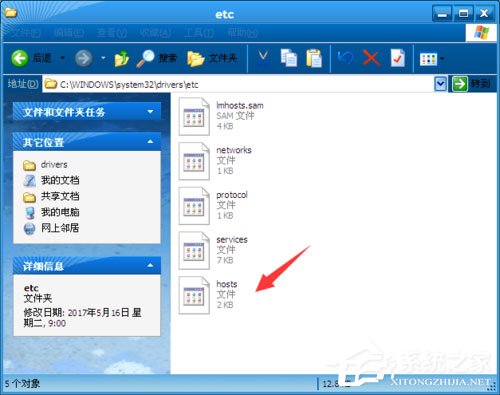
Task: Maximize the etc window
Action: click(x=463, y=14)
